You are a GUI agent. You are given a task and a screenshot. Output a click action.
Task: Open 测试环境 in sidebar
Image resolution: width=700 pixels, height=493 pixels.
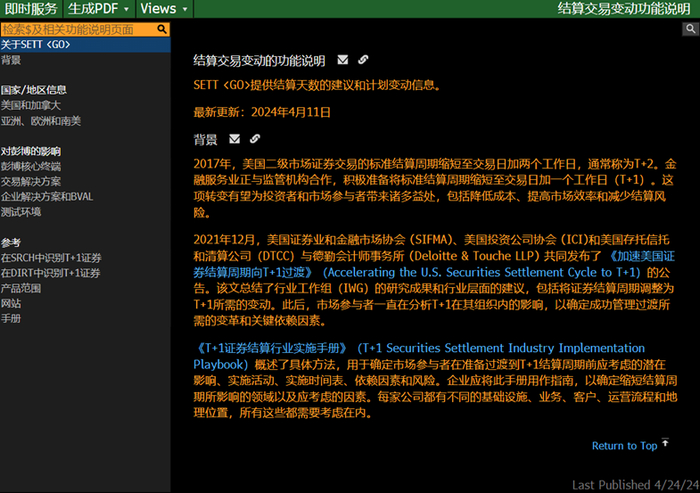pos(21,212)
